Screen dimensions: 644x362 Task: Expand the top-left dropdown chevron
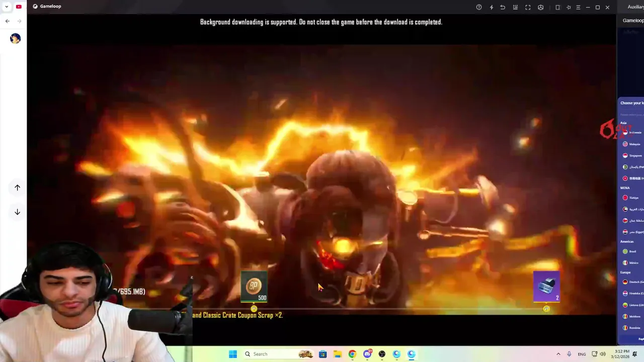pos(7,7)
